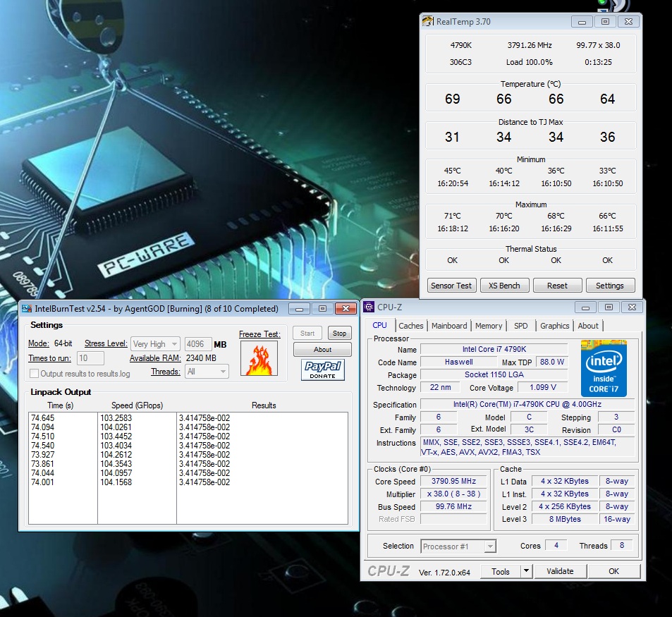Viewport: 672px width, 617px height.
Task: Open the Stress Level dropdown
Action: pyautogui.click(x=155, y=344)
